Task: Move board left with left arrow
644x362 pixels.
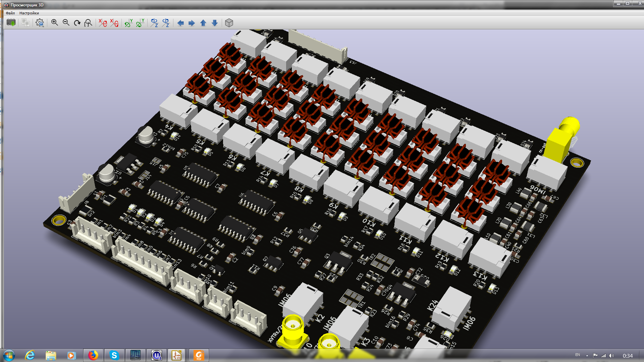Action: pos(180,23)
